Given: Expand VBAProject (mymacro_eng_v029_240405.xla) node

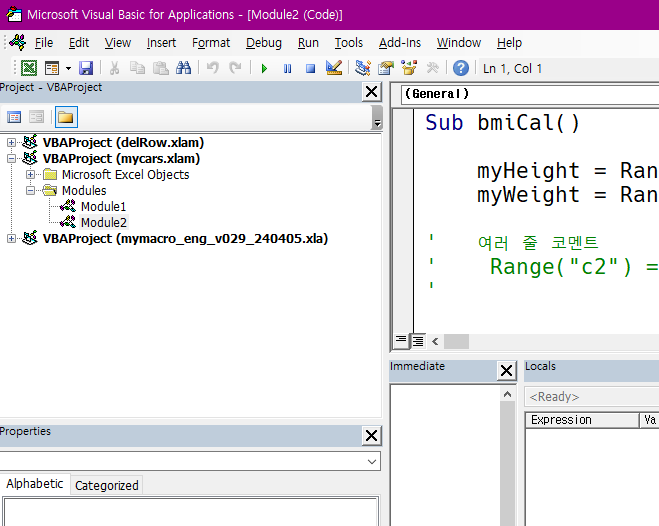Looking at the screenshot, I should (11, 238).
